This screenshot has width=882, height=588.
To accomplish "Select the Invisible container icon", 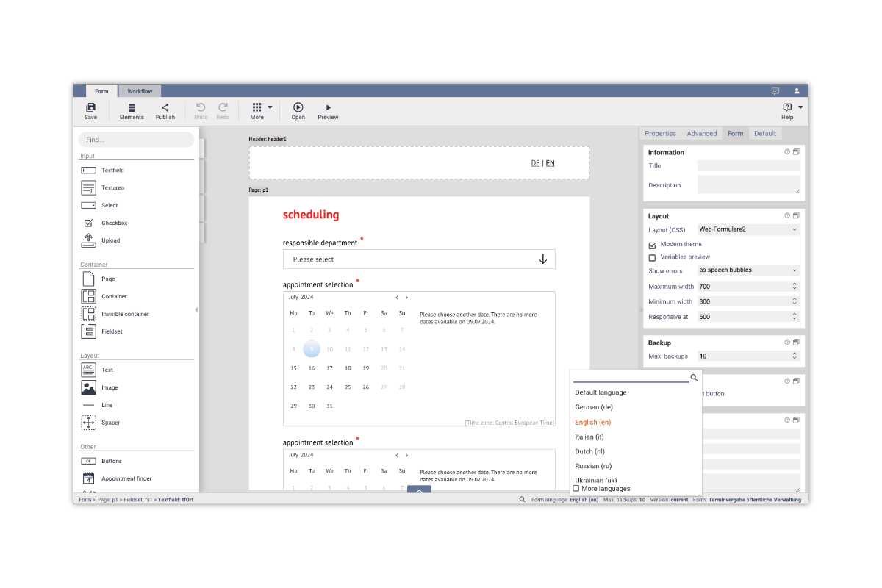I will pyautogui.click(x=88, y=314).
